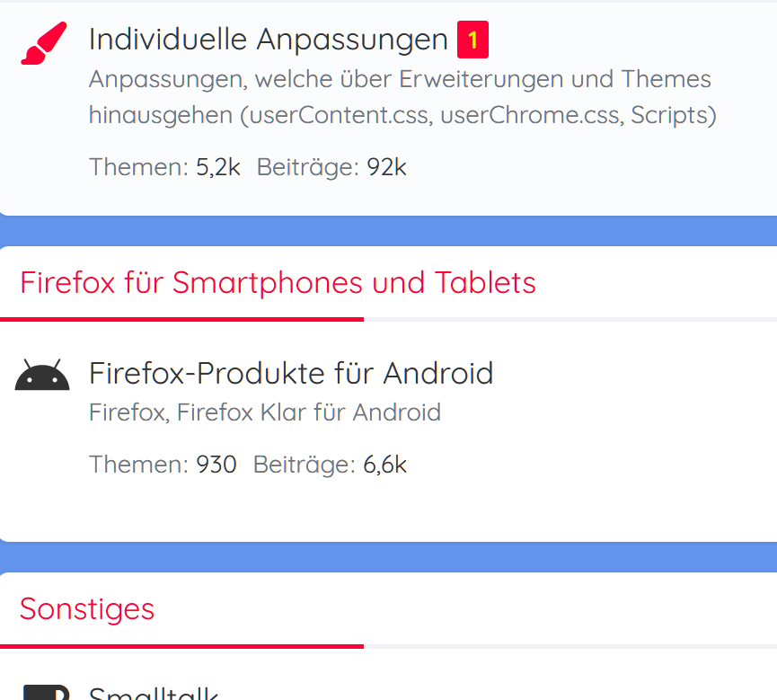Image resolution: width=777 pixels, height=700 pixels.
Task: Open the Individuelle Anpassungen forum
Action: pos(268,40)
